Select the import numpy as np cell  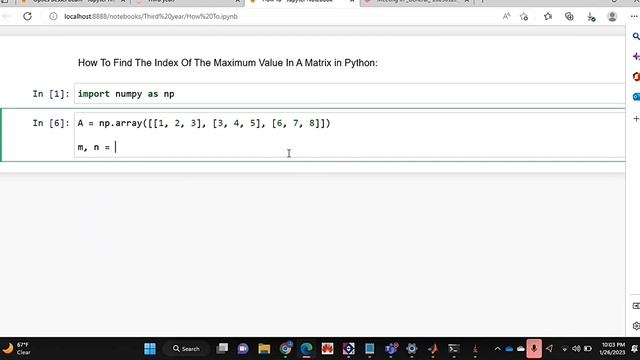click(349, 94)
